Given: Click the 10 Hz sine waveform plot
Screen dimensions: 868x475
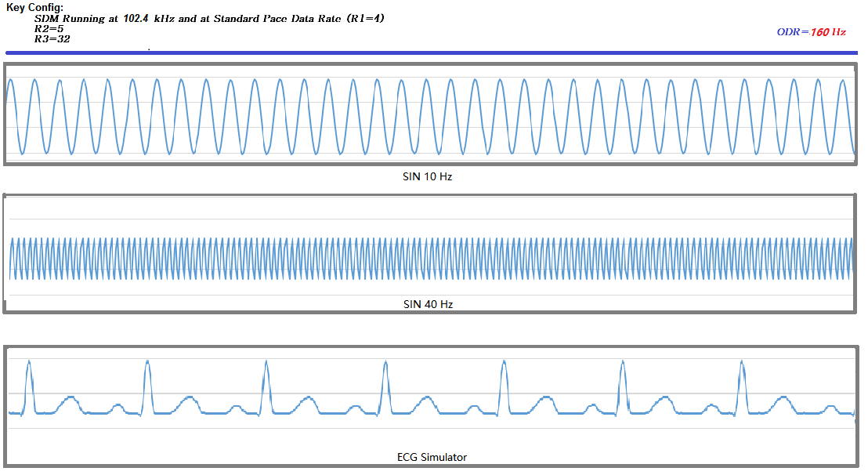Looking at the screenshot, I should (x=430, y=114).
